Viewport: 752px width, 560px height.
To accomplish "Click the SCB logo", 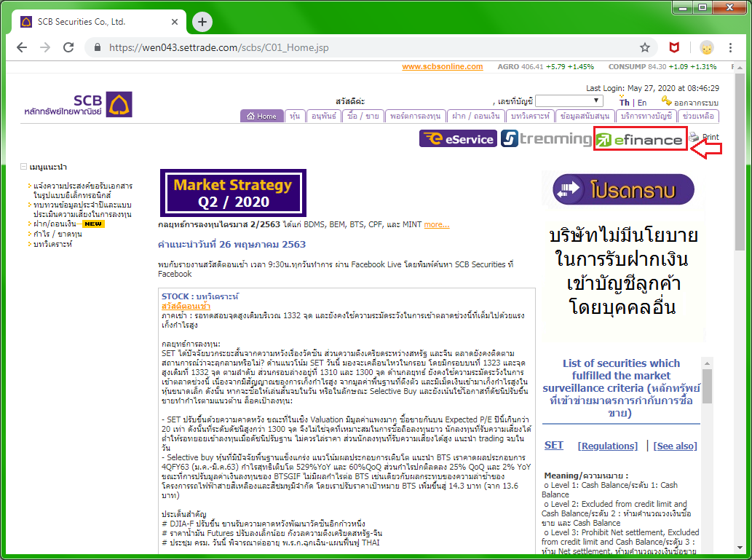I will click(78, 104).
